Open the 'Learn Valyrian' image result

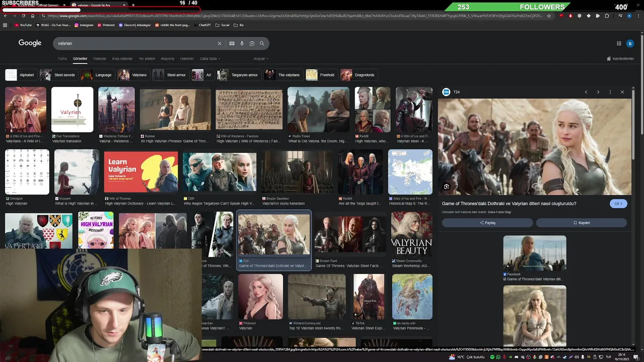pyautogui.click(x=141, y=172)
